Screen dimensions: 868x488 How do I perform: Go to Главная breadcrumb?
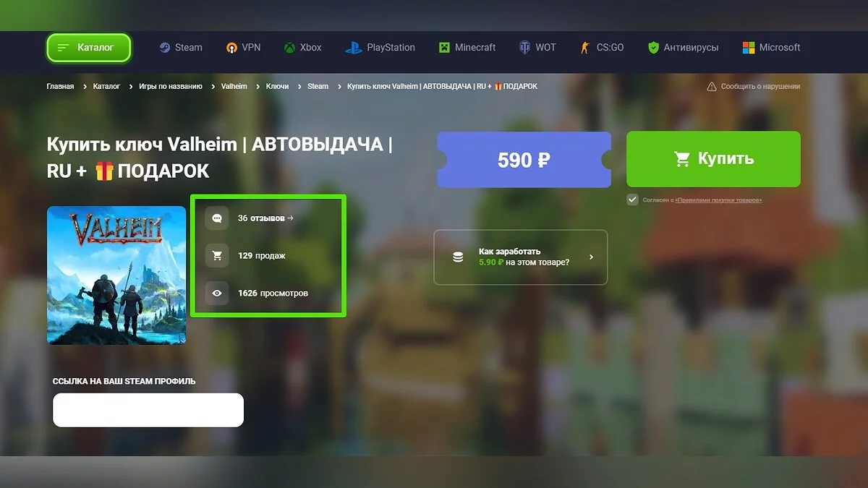pos(60,87)
